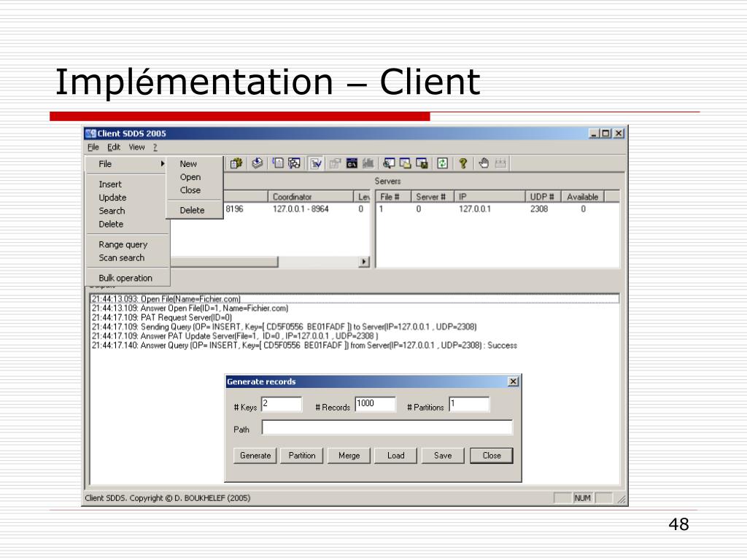Click the Load button
Image resolution: width=747 pixels, height=560 pixels.
[395, 456]
